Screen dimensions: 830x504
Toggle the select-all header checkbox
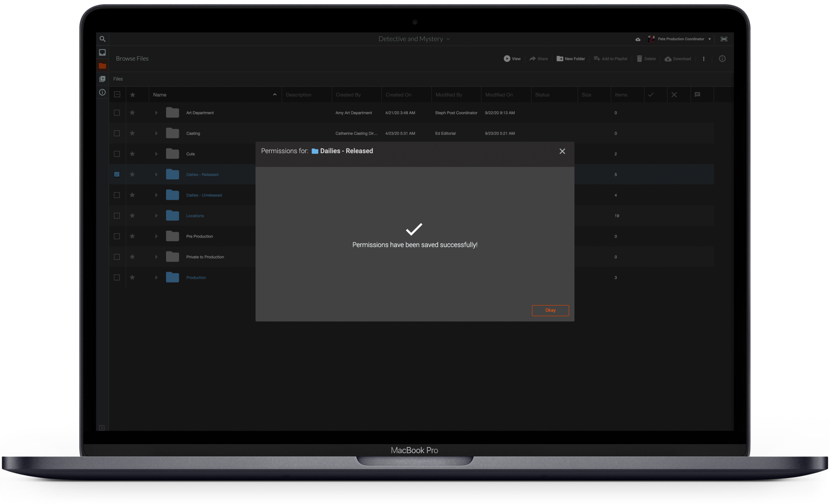point(117,95)
